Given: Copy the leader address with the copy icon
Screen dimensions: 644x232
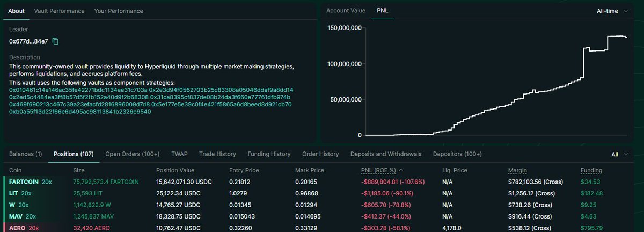Looking at the screenshot, I should pos(55,41).
